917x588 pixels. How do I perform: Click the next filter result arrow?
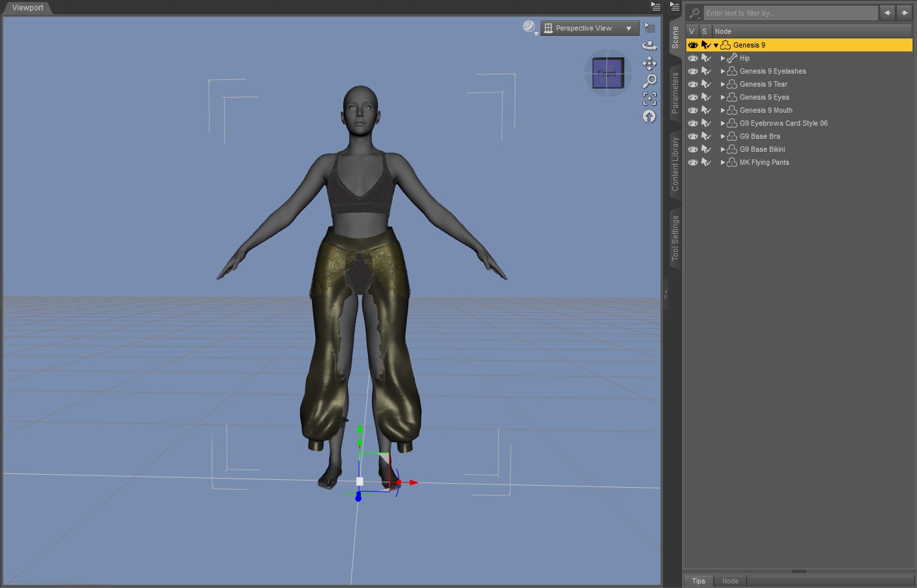point(905,12)
